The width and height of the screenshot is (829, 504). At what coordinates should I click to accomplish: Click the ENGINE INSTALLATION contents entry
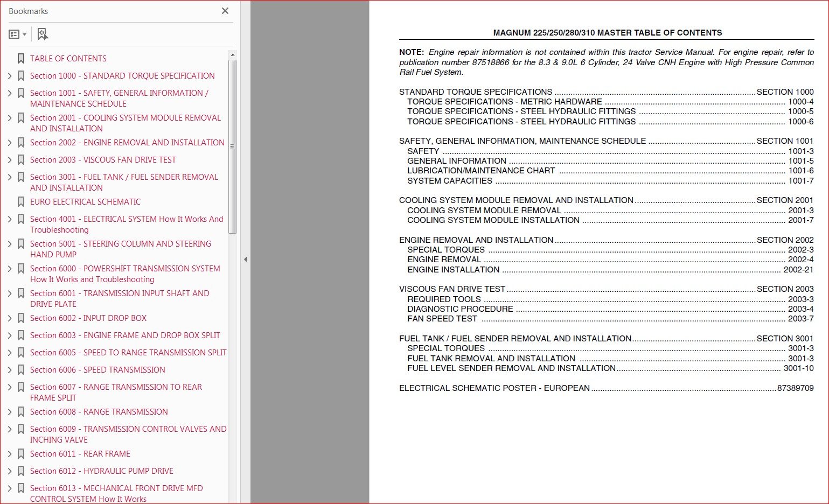(610, 270)
